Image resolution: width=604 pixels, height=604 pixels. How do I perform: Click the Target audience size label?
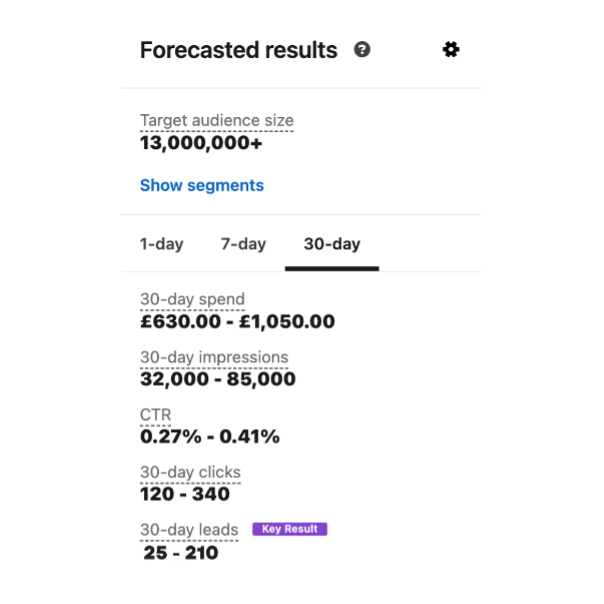click(x=216, y=121)
